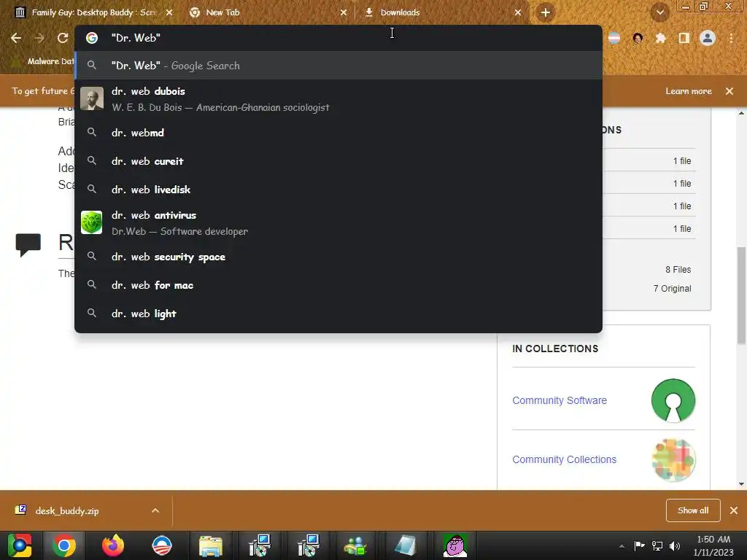Click the taskbar clock showing 1:50 AM

tap(713, 545)
